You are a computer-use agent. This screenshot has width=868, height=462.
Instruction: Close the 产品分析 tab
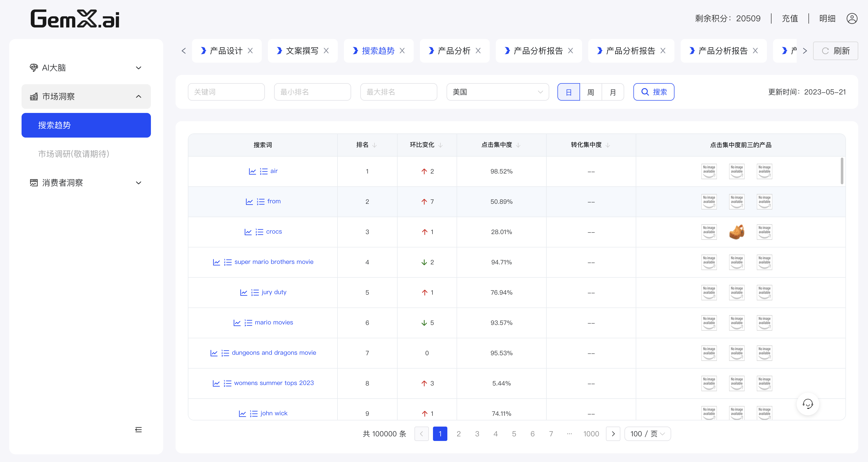[x=478, y=51]
